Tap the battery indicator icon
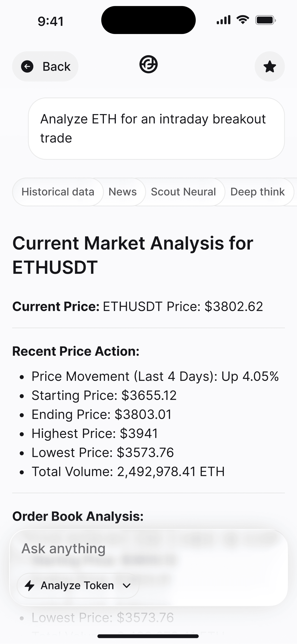 point(265,20)
